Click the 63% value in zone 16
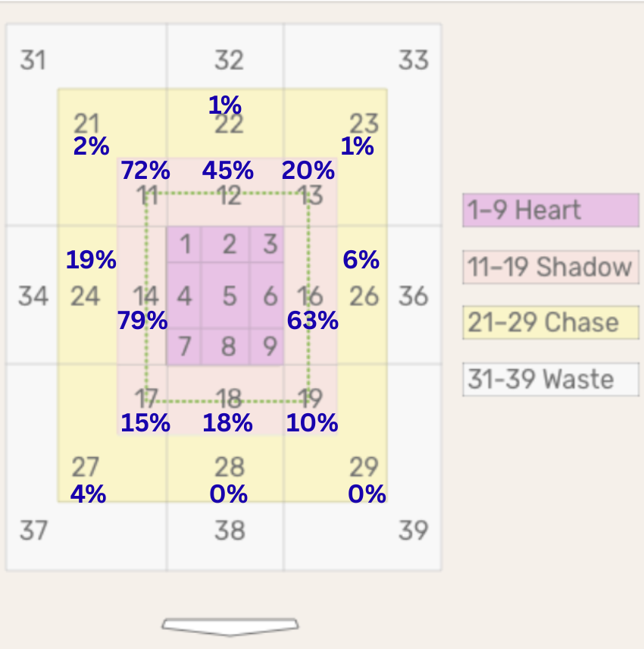 click(313, 321)
